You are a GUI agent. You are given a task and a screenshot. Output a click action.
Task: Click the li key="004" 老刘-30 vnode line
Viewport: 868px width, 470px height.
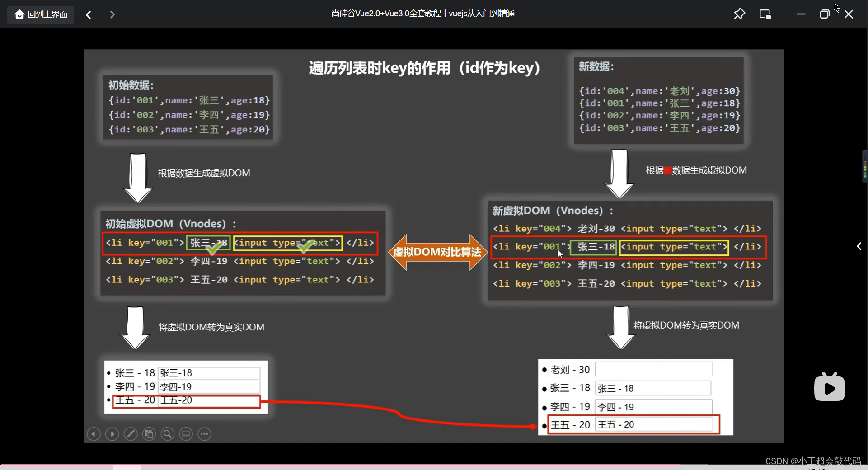pos(627,229)
